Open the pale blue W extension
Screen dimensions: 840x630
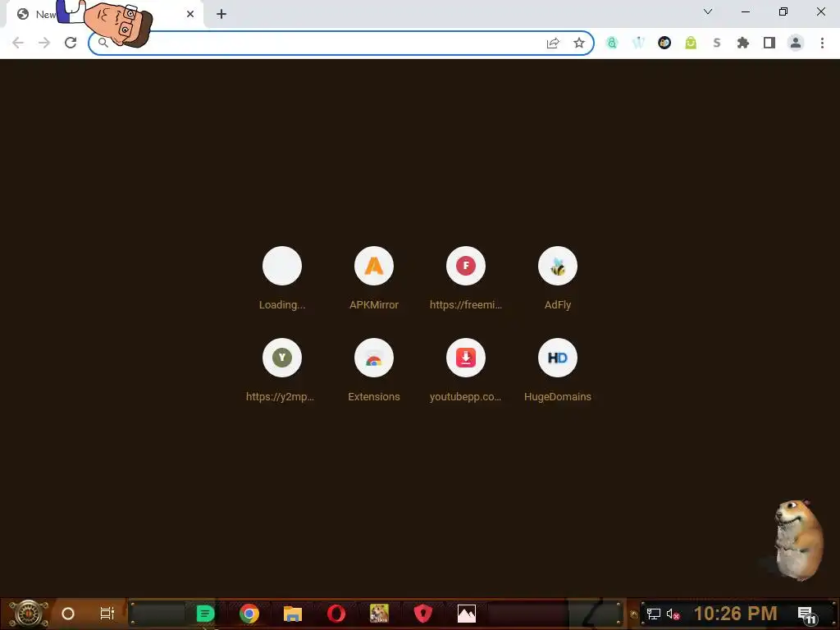point(638,43)
